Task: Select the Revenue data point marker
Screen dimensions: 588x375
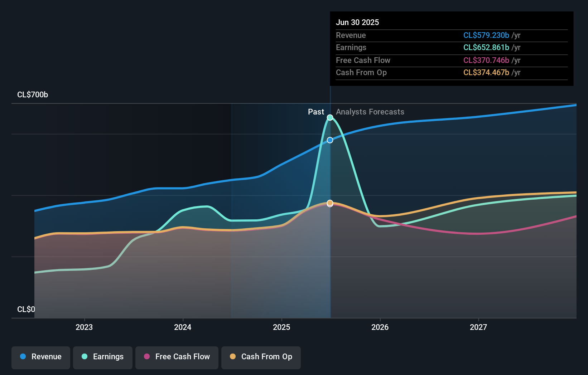Action: coord(330,140)
